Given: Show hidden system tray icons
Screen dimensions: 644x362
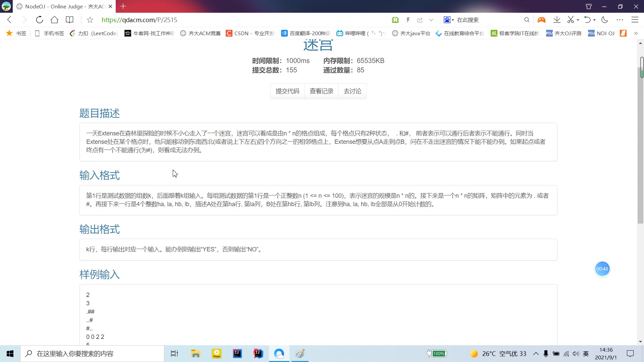Looking at the screenshot, I should pos(536,354).
